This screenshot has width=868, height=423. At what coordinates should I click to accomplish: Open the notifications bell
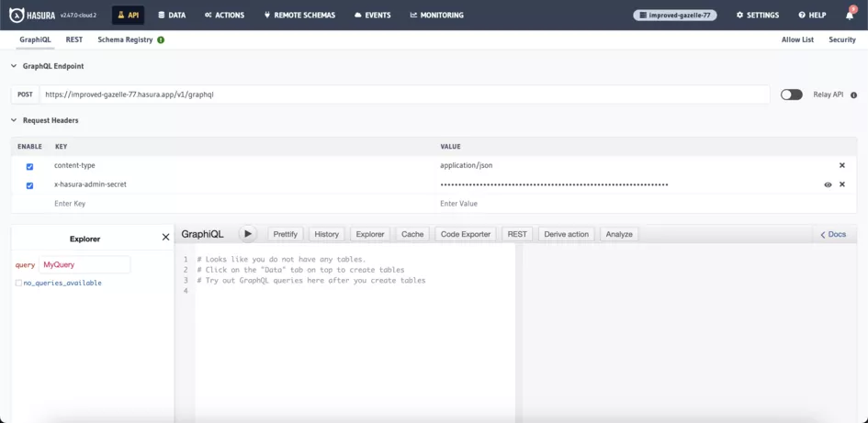[850, 16]
